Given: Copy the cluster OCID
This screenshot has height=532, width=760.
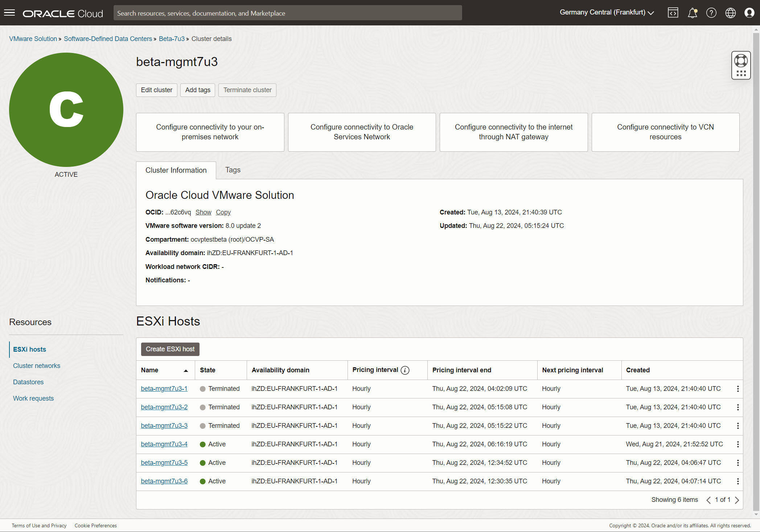Looking at the screenshot, I should [x=223, y=212].
